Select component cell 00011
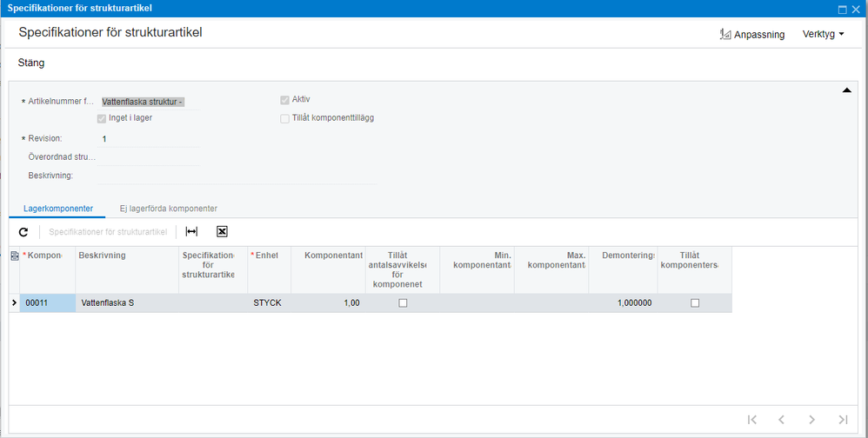Image resolution: width=868 pixels, height=438 pixels. pyautogui.click(x=48, y=303)
